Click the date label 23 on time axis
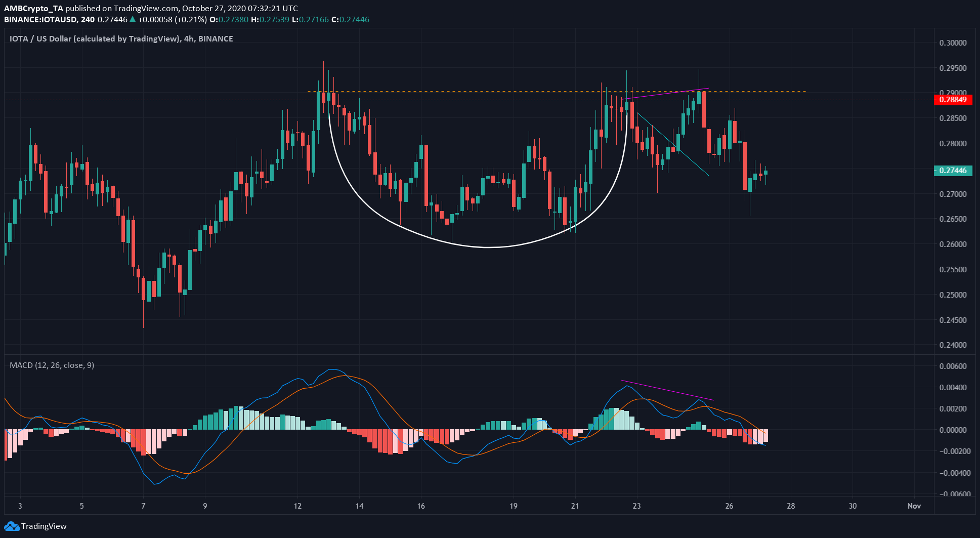The height and width of the screenshot is (538, 980). click(x=636, y=506)
